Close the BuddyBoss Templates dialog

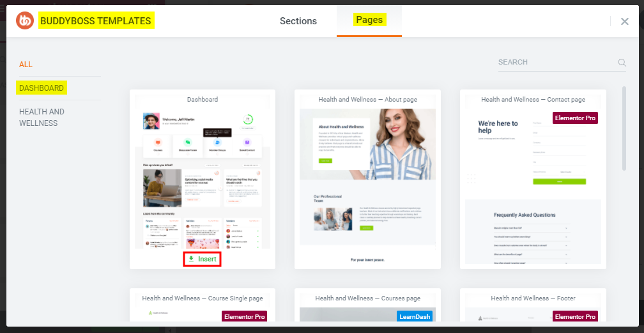pos(624,21)
